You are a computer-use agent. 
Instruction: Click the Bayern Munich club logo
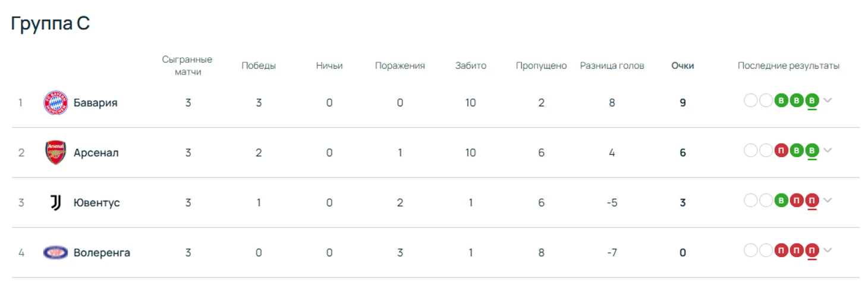click(x=56, y=102)
